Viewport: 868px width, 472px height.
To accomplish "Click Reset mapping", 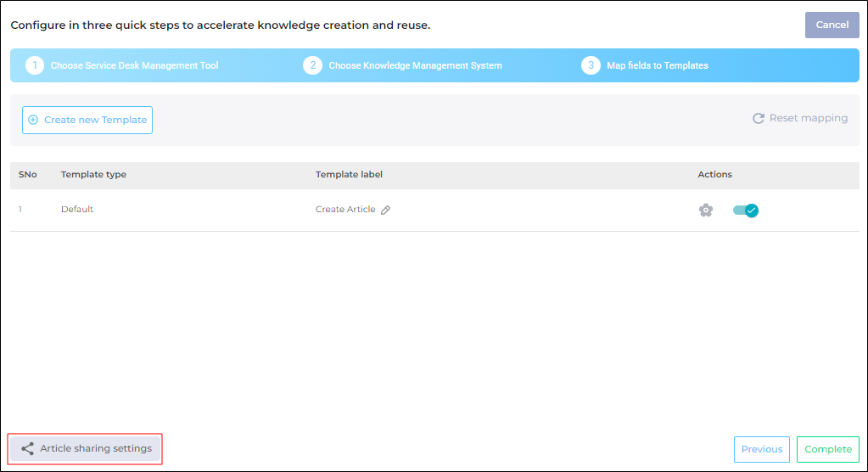I will coord(800,118).
